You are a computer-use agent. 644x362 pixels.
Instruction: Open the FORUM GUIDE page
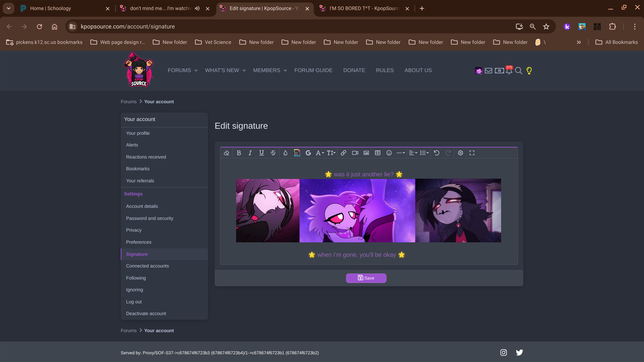click(313, 70)
